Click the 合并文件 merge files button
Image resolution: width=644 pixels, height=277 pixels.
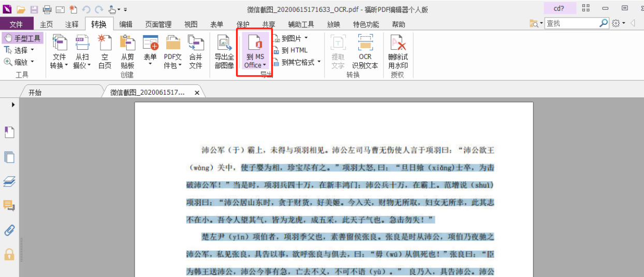(196, 52)
